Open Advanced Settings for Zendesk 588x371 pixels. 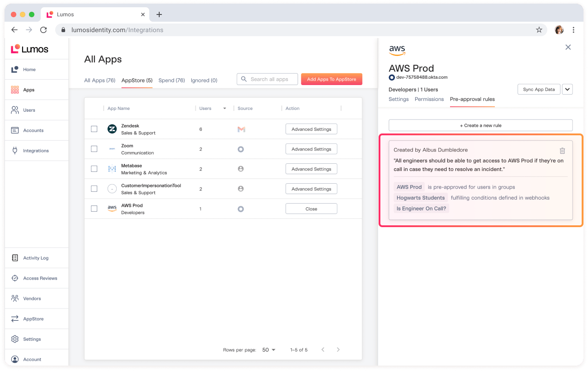click(x=311, y=129)
